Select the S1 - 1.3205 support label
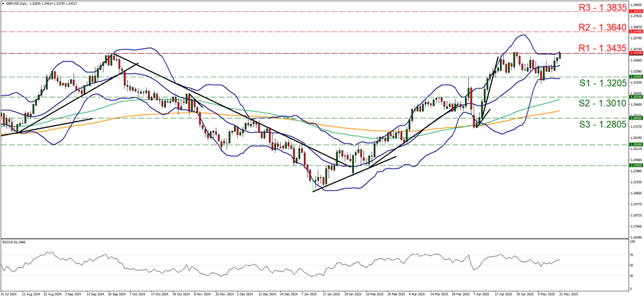 point(601,83)
